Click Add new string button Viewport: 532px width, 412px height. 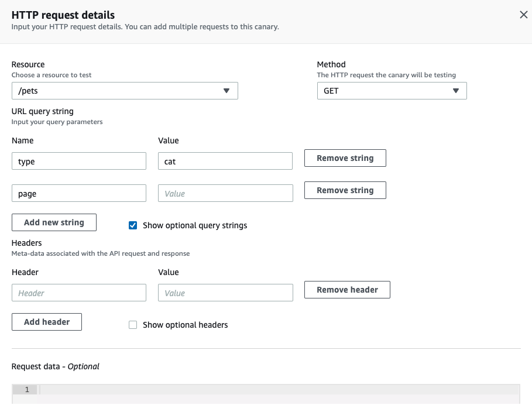[x=54, y=222]
